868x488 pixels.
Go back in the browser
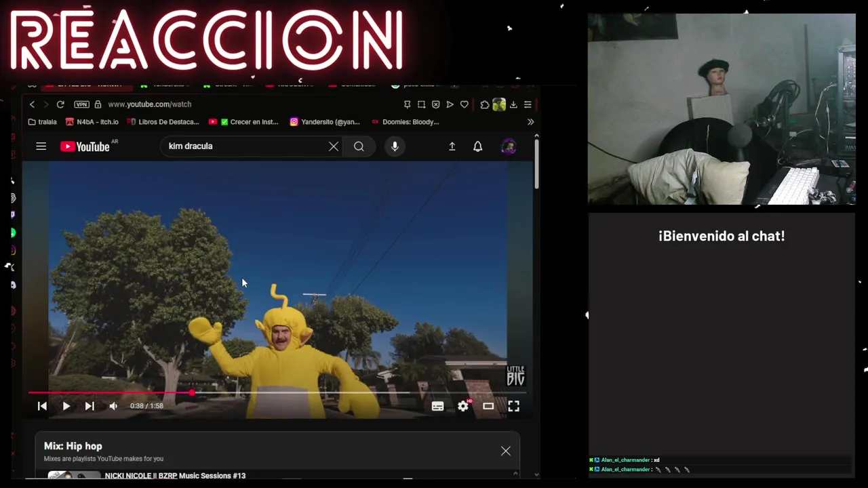click(32, 104)
